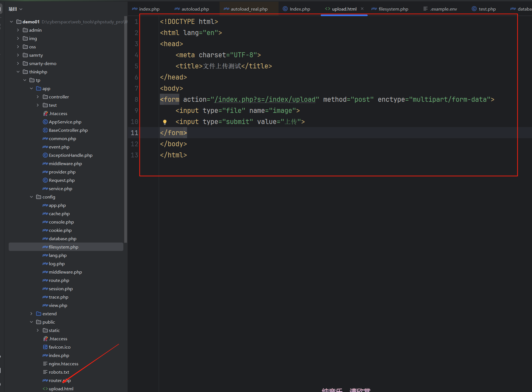
Task: Open the .example.env tab
Action: [440, 9]
